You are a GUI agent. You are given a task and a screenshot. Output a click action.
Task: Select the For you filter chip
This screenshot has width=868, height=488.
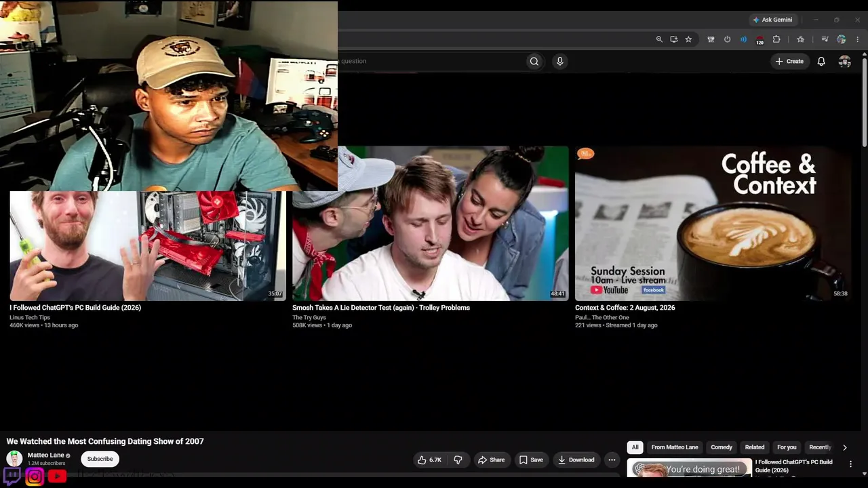pos(787,447)
